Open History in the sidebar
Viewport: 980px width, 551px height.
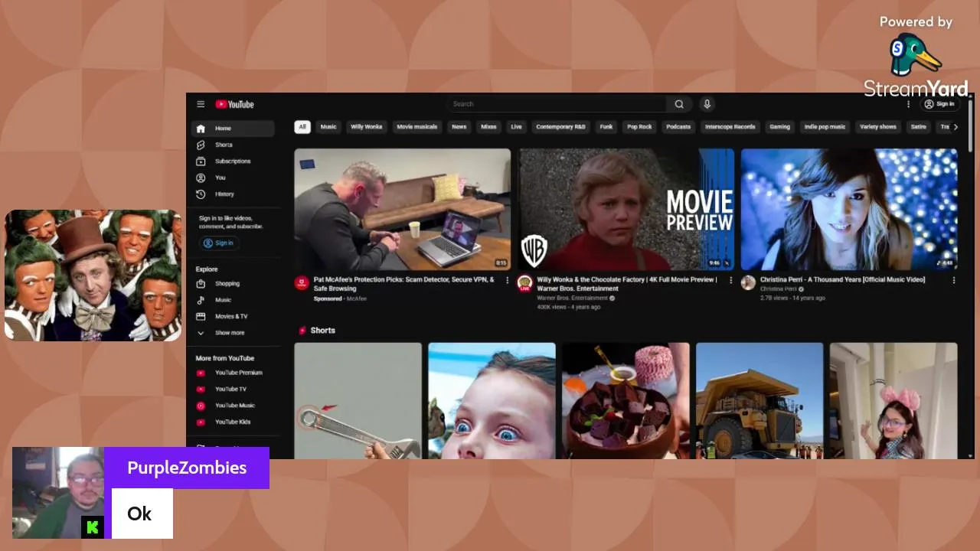pos(231,194)
